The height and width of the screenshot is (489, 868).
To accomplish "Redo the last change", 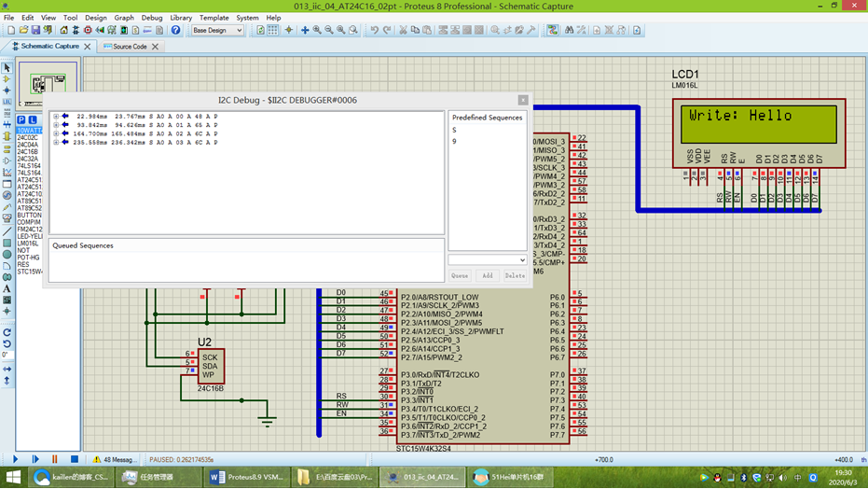I will click(387, 31).
